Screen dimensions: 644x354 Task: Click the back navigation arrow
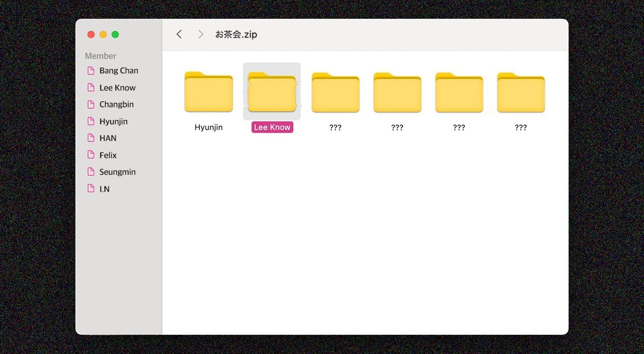[x=179, y=34]
